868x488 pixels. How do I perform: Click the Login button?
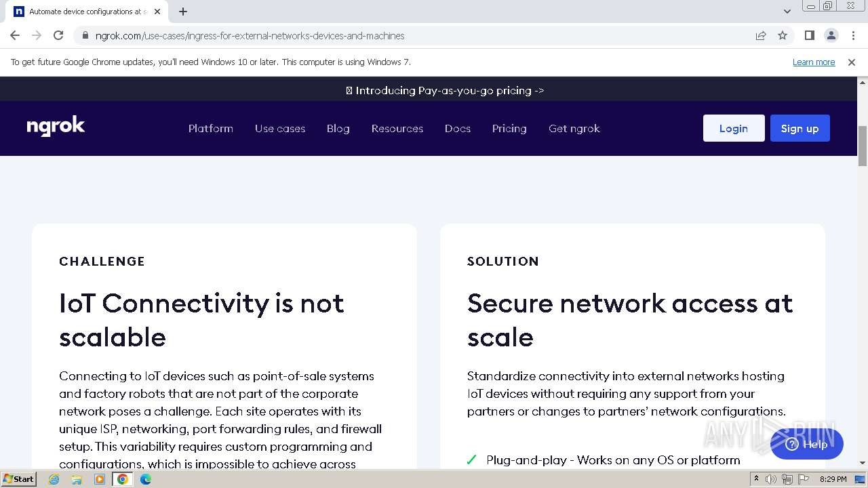click(734, 129)
